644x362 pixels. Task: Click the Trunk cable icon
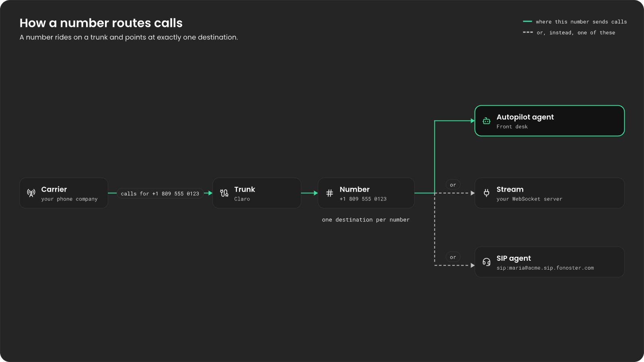224,193
